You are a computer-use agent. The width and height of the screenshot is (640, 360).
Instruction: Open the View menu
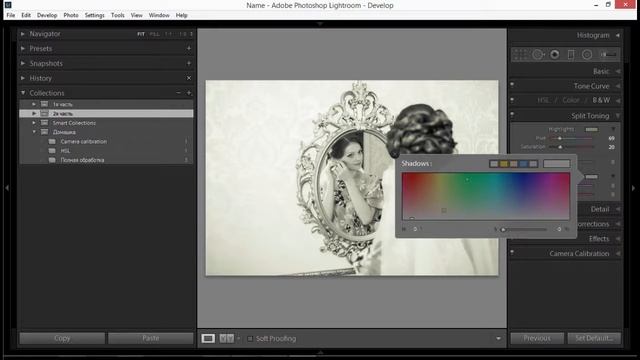(137, 15)
